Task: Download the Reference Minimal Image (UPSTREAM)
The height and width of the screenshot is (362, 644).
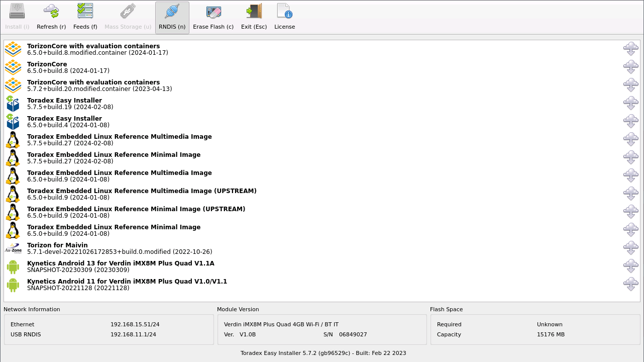Action: pos(630,212)
